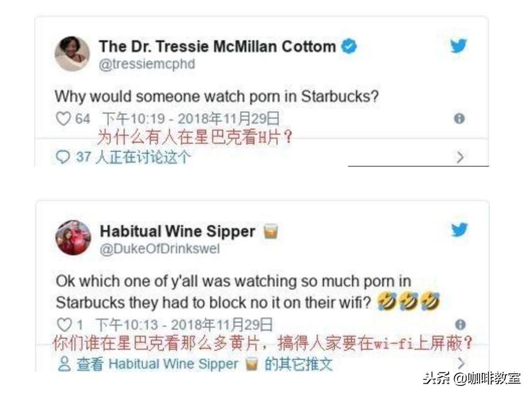This screenshot has width=532, height=396.
Task: Expand the chevron on 查看 Habitual Wine Sipper row
Action: point(461,363)
